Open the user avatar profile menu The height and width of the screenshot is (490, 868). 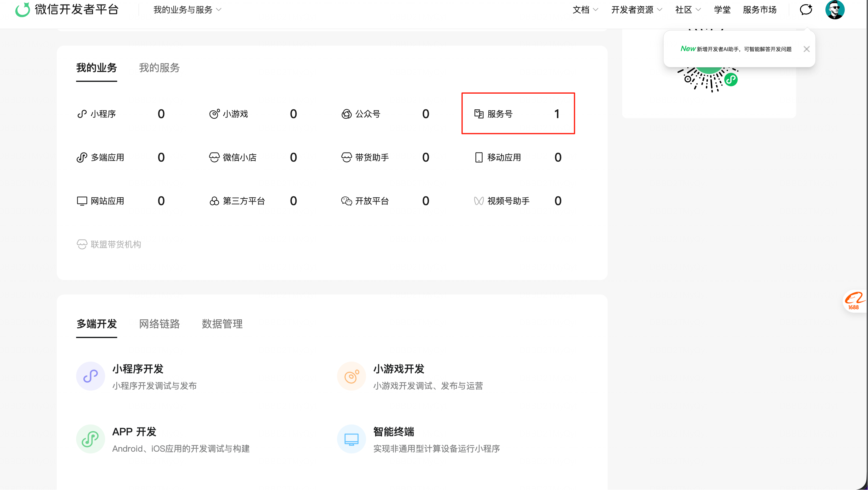835,9
